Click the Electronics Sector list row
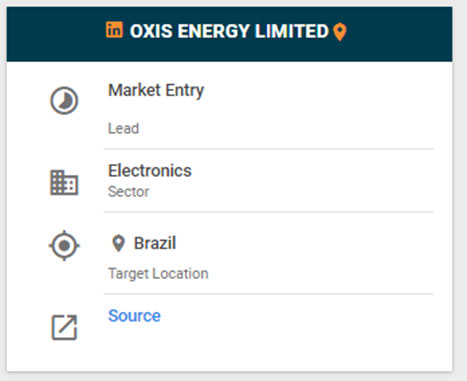 (x=229, y=181)
